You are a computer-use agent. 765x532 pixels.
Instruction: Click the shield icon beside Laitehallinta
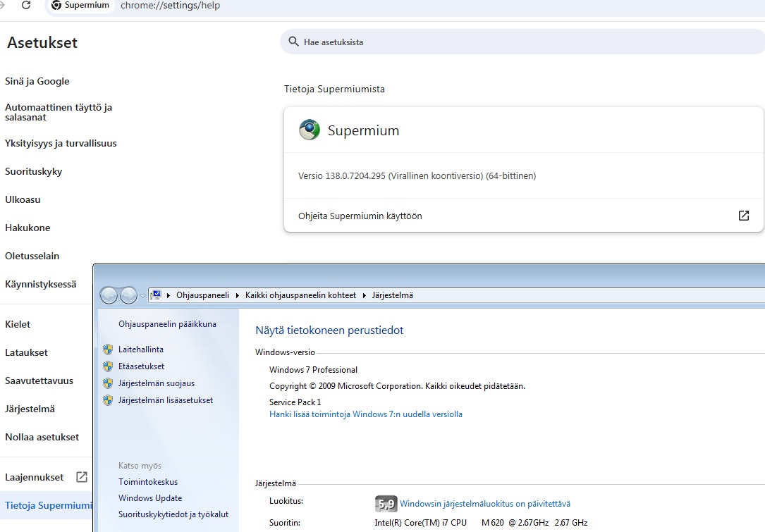point(108,349)
